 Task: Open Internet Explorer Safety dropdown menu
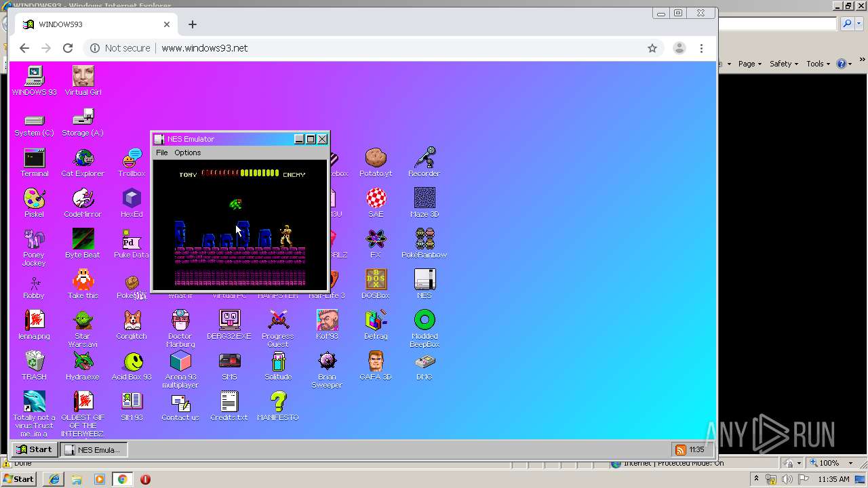(783, 64)
